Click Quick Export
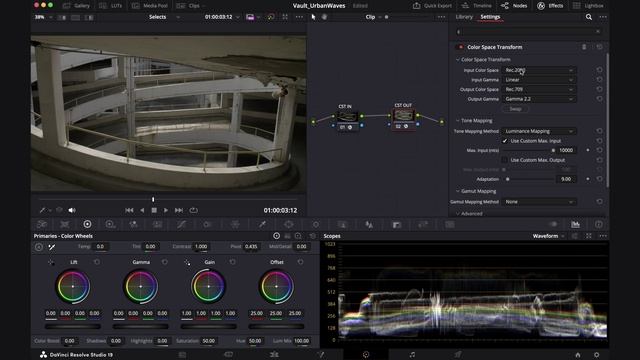This screenshot has width=640, height=360. click(x=433, y=6)
